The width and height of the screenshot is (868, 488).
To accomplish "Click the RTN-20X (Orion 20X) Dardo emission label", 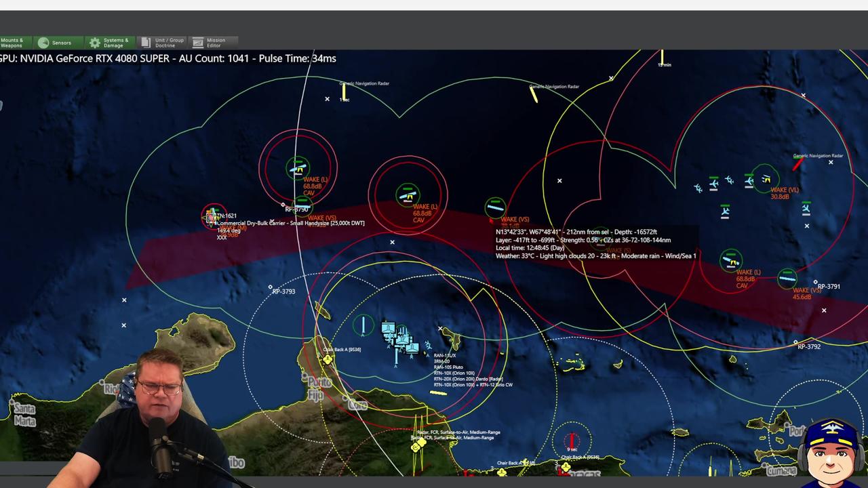I will pyautogui.click(x=468, y=379).
